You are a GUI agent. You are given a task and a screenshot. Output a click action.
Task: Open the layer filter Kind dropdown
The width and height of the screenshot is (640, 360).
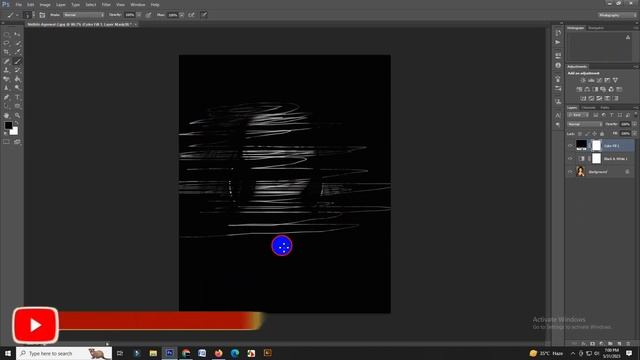578,115
